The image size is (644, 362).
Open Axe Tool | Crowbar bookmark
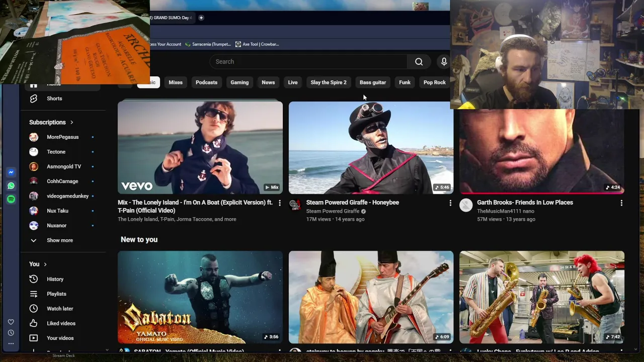click(257, 44)
